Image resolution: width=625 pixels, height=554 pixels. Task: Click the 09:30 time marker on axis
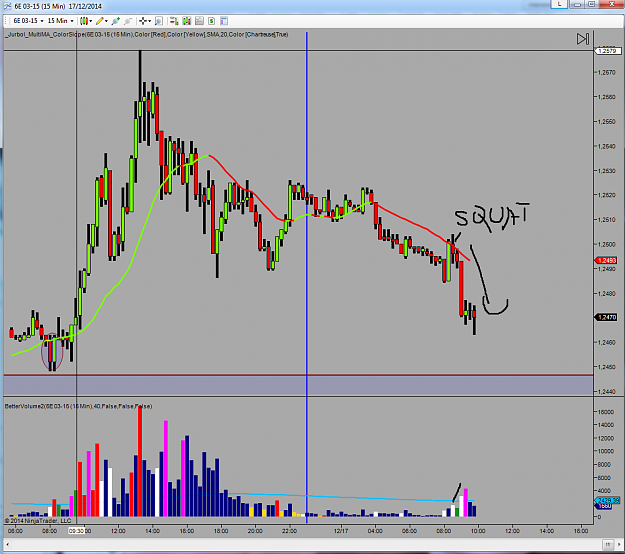pyautogui.click(x=76, y=531)
